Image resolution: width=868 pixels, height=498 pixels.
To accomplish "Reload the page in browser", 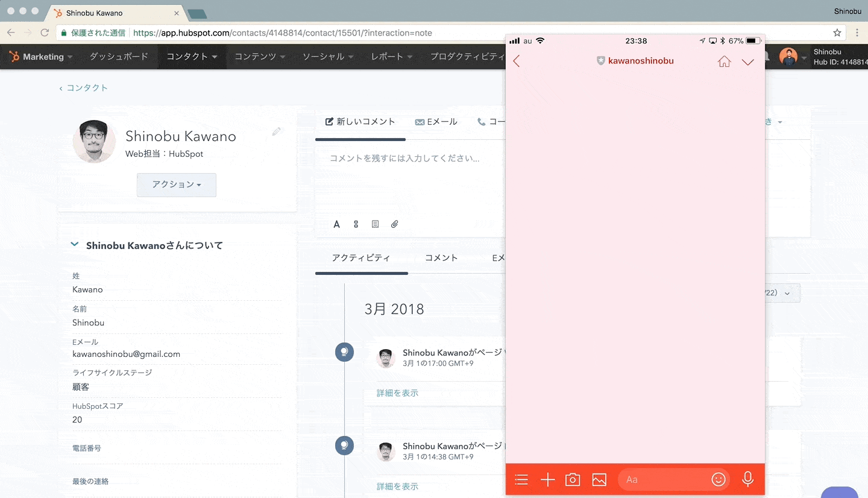I will point(45,33).
